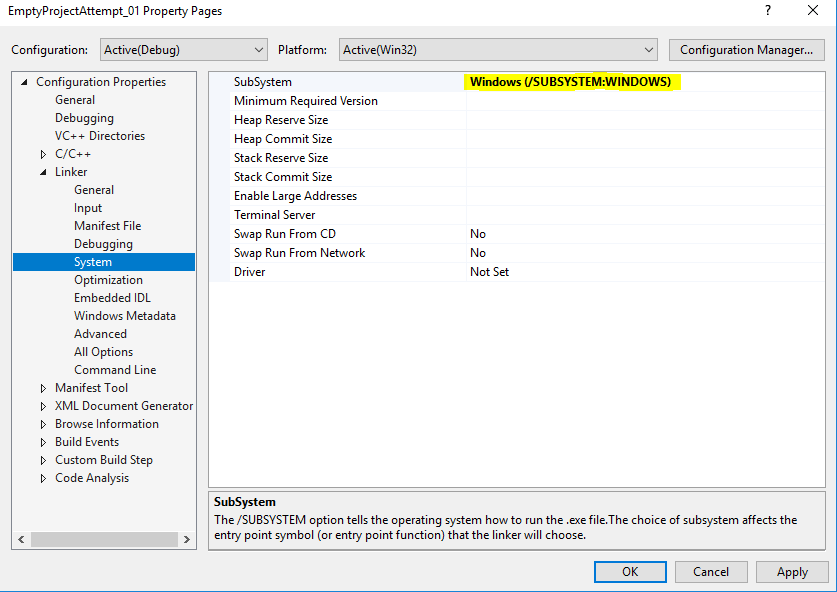Expand the Build Events node
The height and width of the screenshot is (592, 837).
pyautogui.click(x=44, y=442)
